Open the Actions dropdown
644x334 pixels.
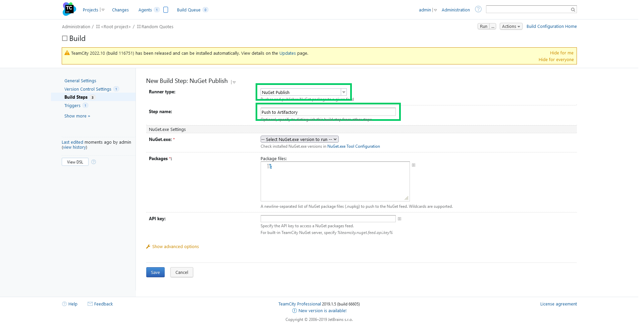click(x=511, y=27)
